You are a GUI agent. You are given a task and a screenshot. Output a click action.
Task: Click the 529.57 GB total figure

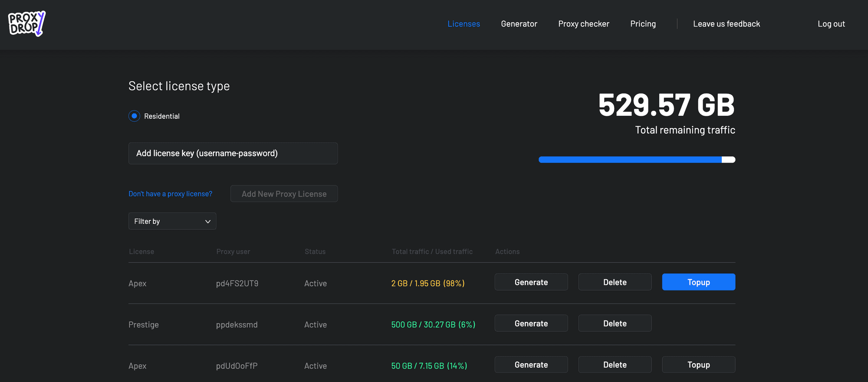[x=666, y=105]
